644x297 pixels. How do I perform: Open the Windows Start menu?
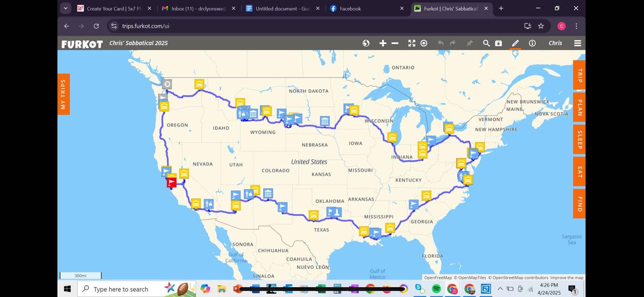pyautogui.click(x=67, y=289)
